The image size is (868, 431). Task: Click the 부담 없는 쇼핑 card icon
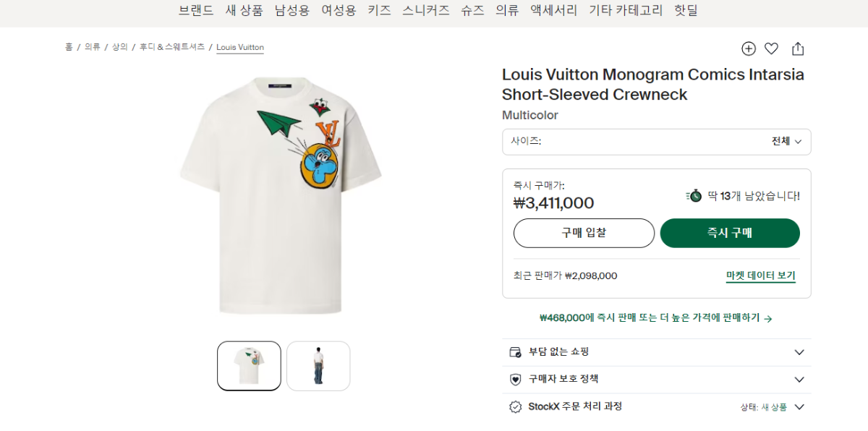click(x=515, y=352)
